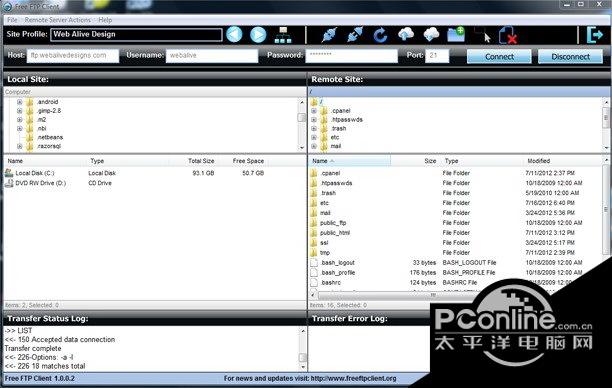Viewport: 612px width, 388px height.
Task: Open the site manager network icon
Action: click(x=283, y=35)
